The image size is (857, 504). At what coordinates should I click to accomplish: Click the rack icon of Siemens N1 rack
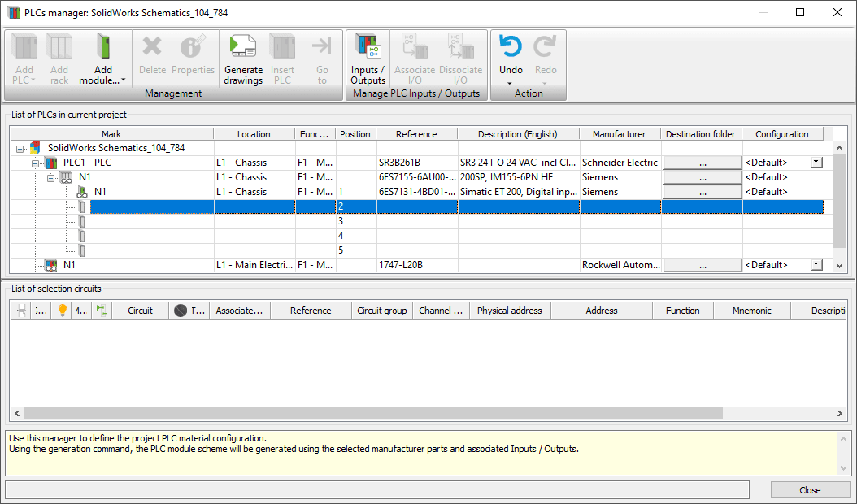point(66,177)
